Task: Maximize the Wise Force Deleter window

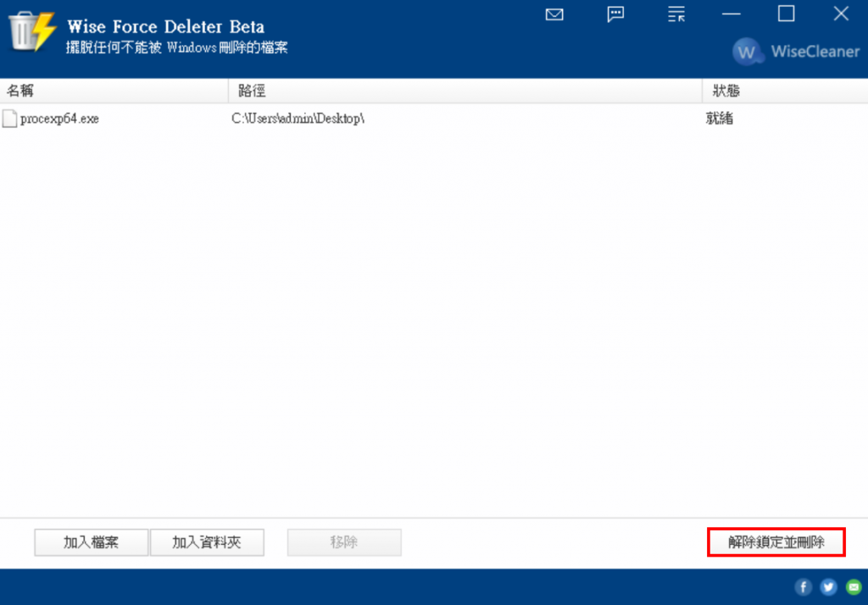Action: (786, 14)
